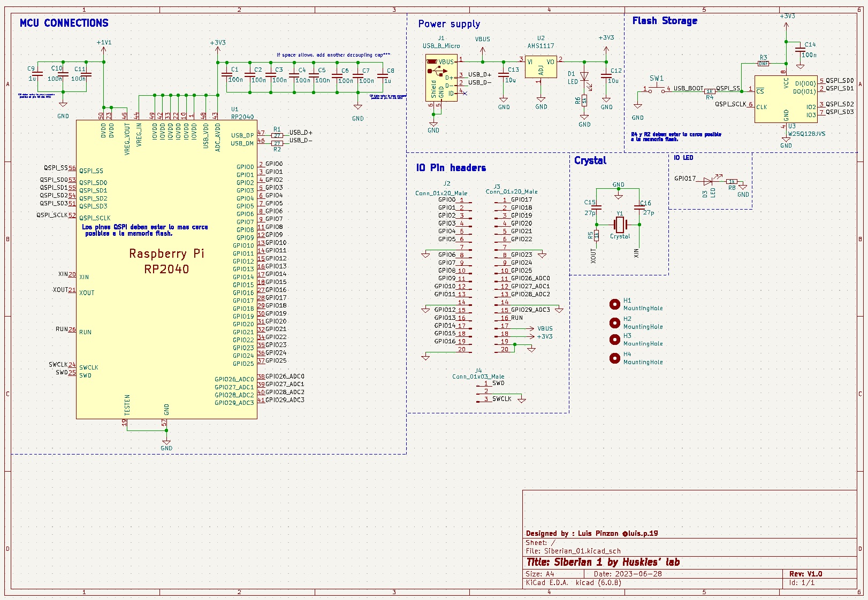
Task: Click the +1V1 power symbol
Action: [104, 47]
